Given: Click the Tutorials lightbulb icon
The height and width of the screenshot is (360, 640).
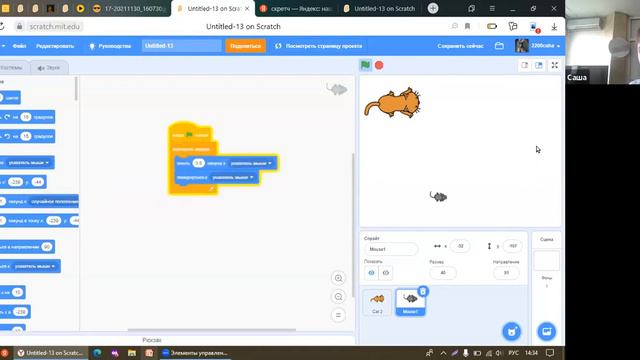Looking at the screenshot, I should [92, 46].
